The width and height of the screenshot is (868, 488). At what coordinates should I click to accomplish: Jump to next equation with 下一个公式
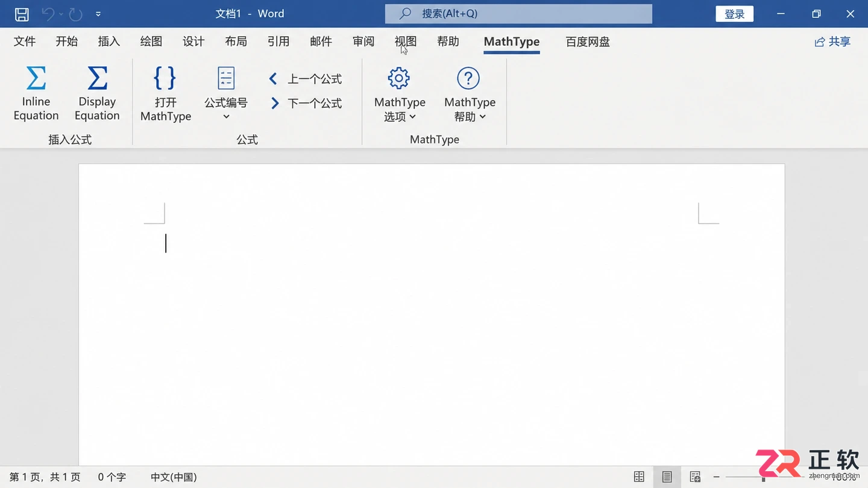(x=306, y=103)
